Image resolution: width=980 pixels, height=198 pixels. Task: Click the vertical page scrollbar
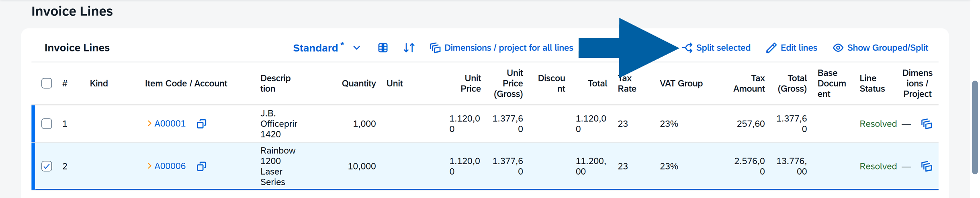pyautogui.click(x=975, y=127)
